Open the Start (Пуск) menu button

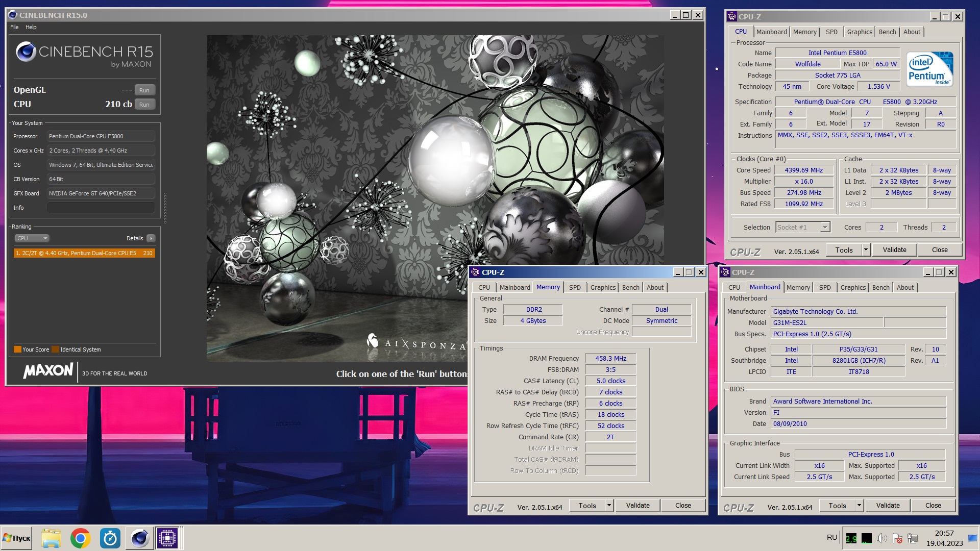coord(16,538)
